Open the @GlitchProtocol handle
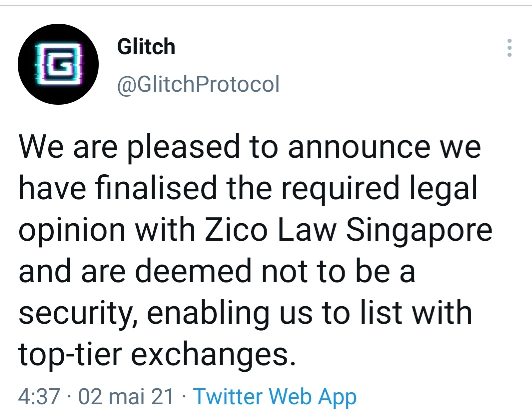This screenshot has height=418, width=532. [x=198, y=84]
